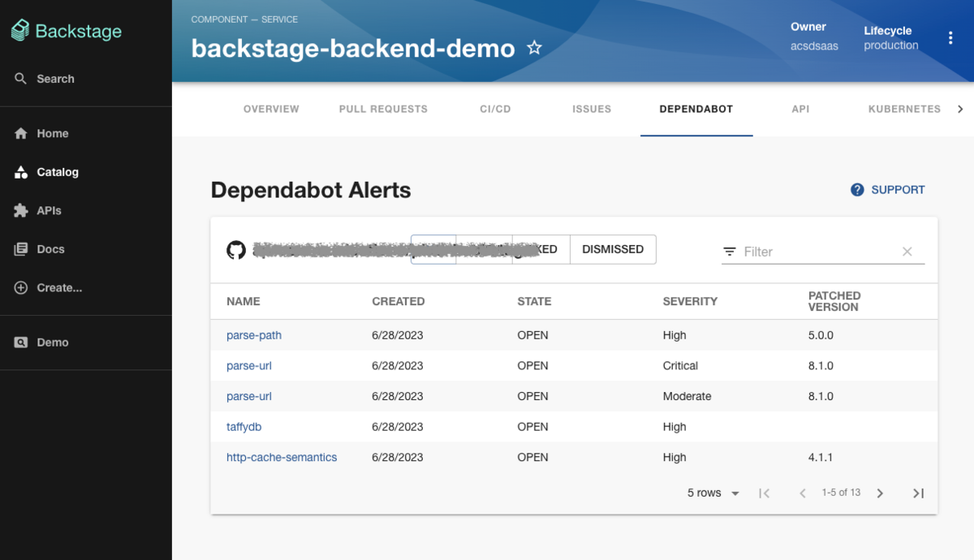The image size is (974, 560).
Task: Open the three-dot overflow menu
Action: [x=950, y=37]
